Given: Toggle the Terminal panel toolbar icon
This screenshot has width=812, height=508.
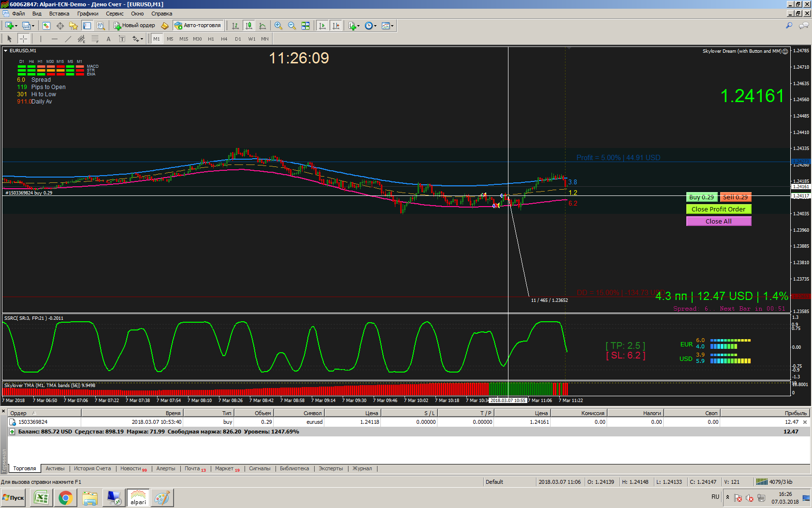Looking at the screenshot, I should (87, 26).
